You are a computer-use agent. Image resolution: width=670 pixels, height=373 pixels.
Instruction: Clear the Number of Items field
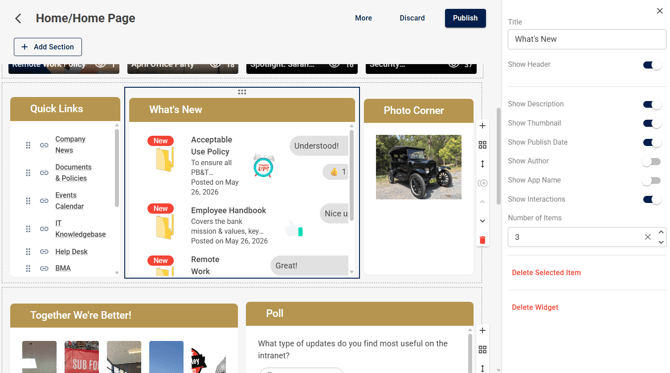[x=647, y=237]
